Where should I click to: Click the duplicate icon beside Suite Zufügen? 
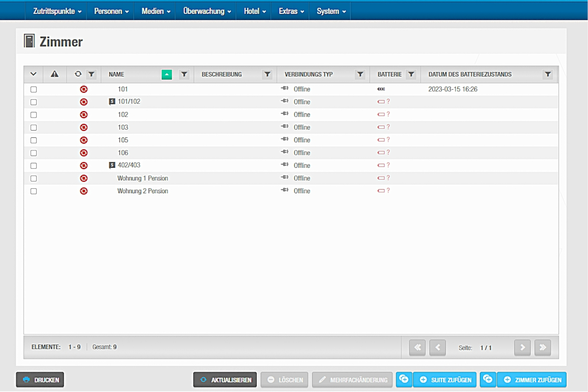pos(404,379)
